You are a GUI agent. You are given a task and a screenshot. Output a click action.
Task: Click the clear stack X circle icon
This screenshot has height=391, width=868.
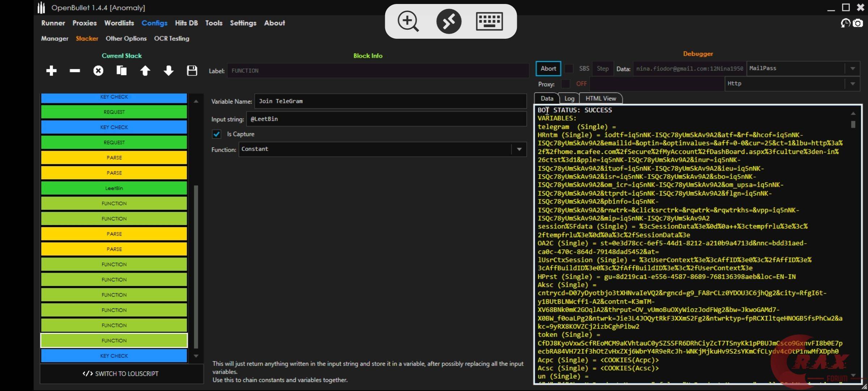point(98,71)
